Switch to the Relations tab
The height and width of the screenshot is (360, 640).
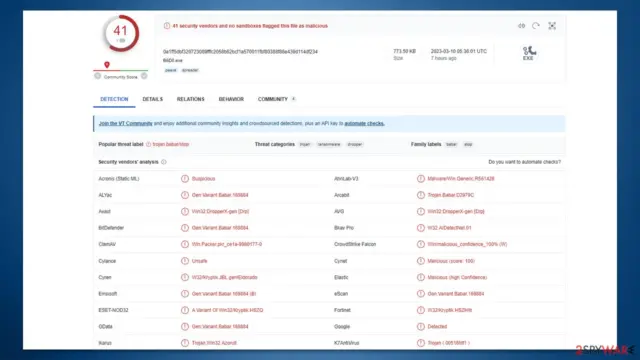191,99
